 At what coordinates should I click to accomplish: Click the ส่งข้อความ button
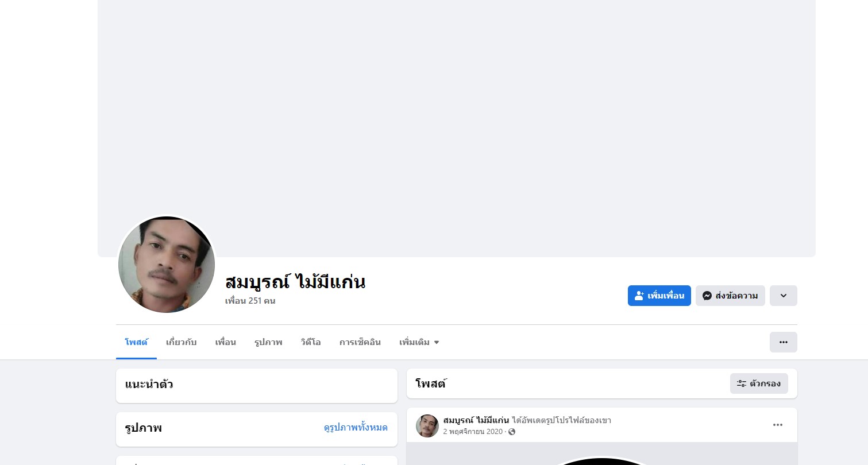coord(730,296)
